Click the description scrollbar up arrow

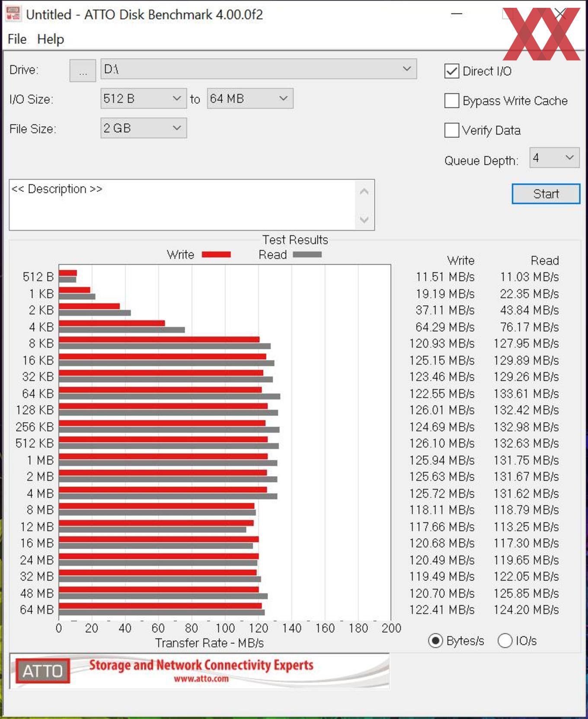364,192
